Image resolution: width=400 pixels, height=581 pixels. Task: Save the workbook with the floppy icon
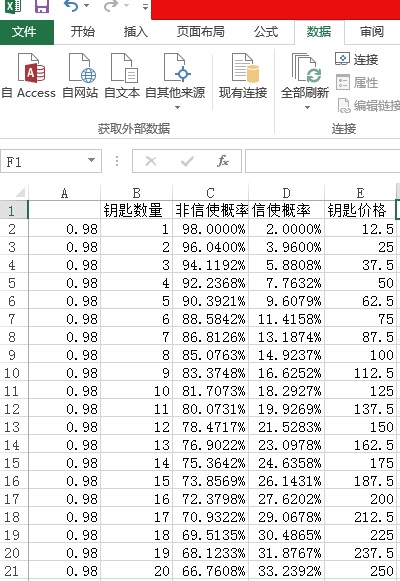(x=41, y=6)
